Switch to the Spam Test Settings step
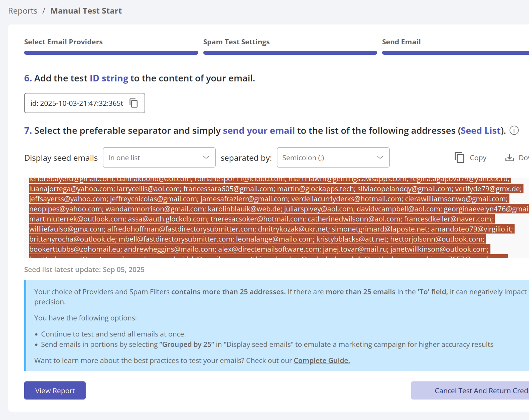This screenshot has width=529, height=420. (236, 42)
